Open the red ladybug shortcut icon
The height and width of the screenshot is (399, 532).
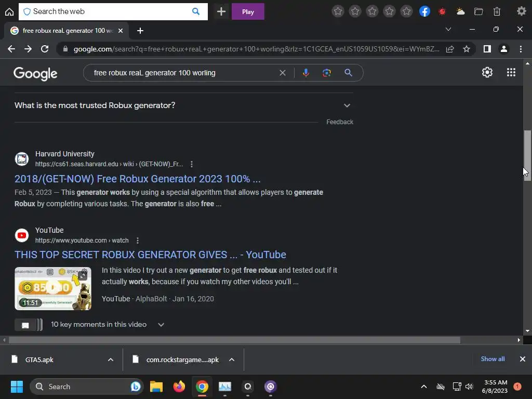pyautogui.click(x=442, y=11)
